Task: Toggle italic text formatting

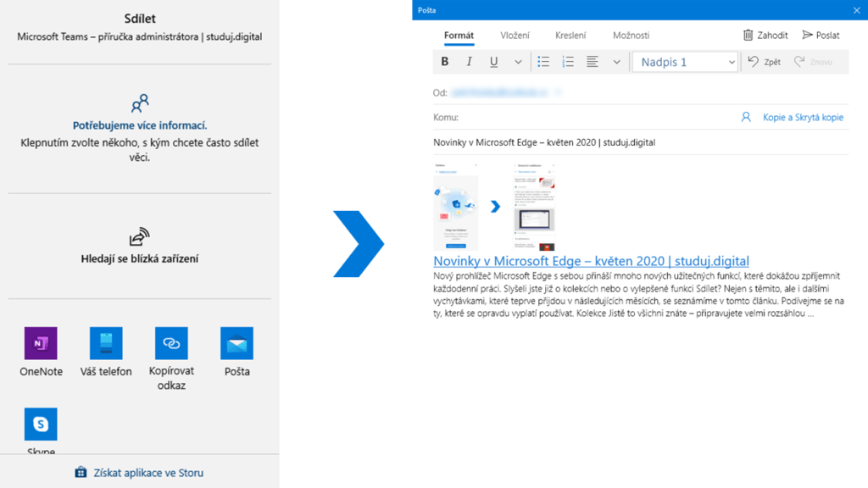Action: pos(469,62)
